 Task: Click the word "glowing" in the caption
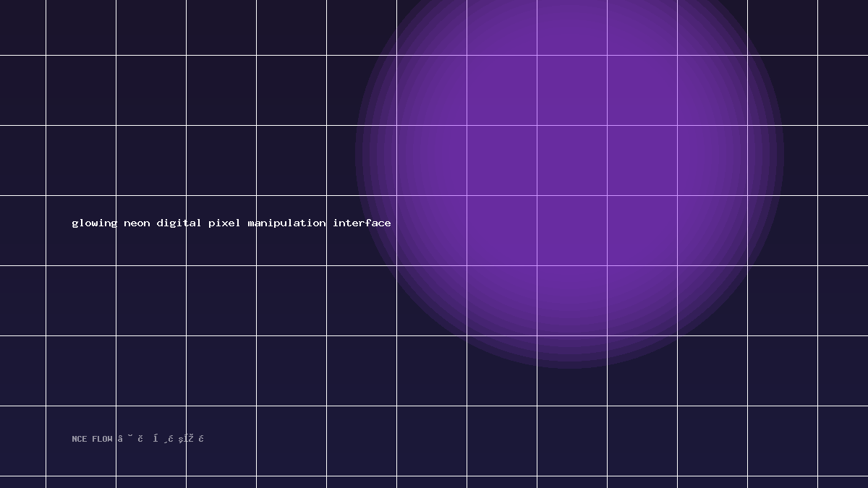click(x=94, y=223)
